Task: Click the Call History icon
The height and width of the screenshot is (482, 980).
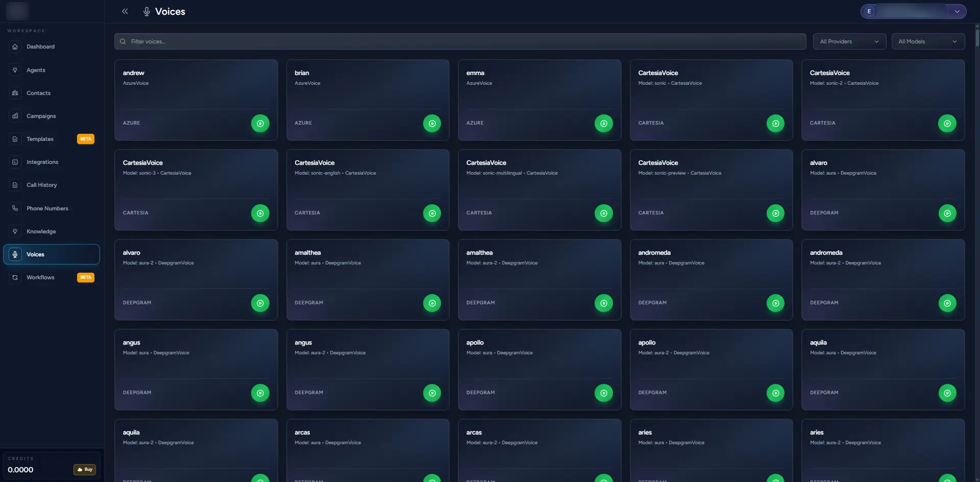Action: point(15,185)
